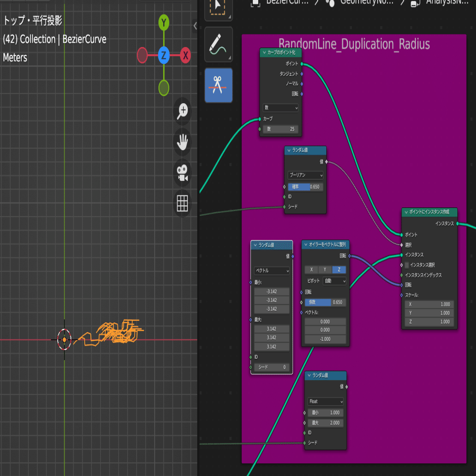Click the ノーマル output socket
The height and width of the screenshot is (476, 476).
tap(302, 84)
